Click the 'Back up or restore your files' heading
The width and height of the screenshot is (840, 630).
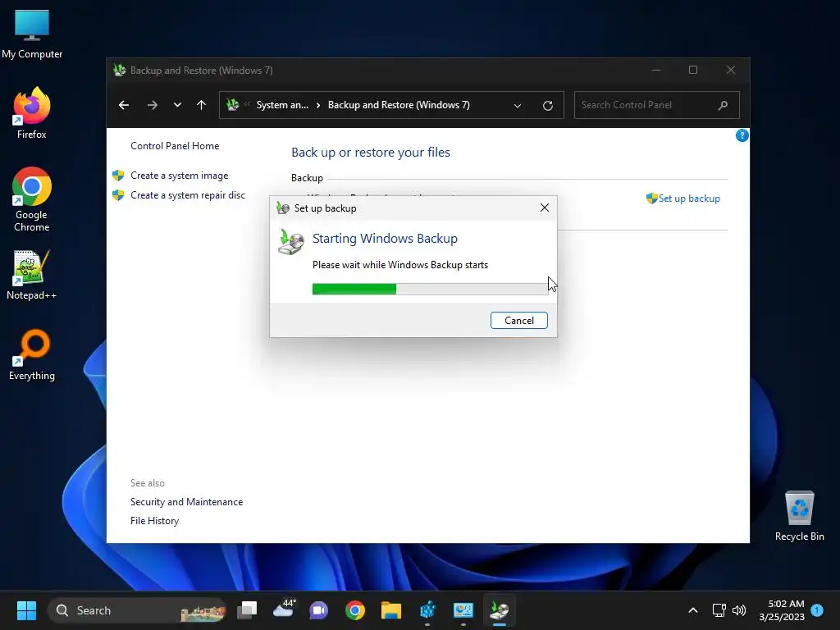click(x=371, y=152)
